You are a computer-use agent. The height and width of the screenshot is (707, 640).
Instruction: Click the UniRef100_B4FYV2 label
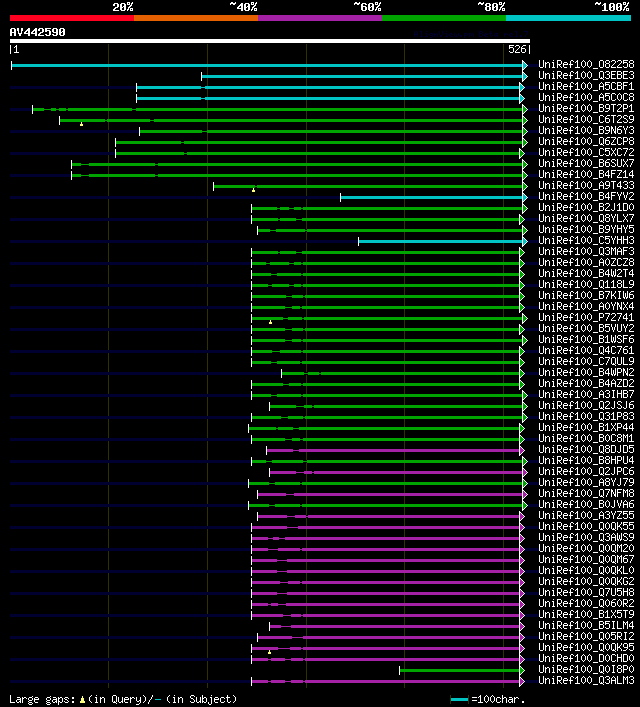pyautogui.click(x=586, y=197)
